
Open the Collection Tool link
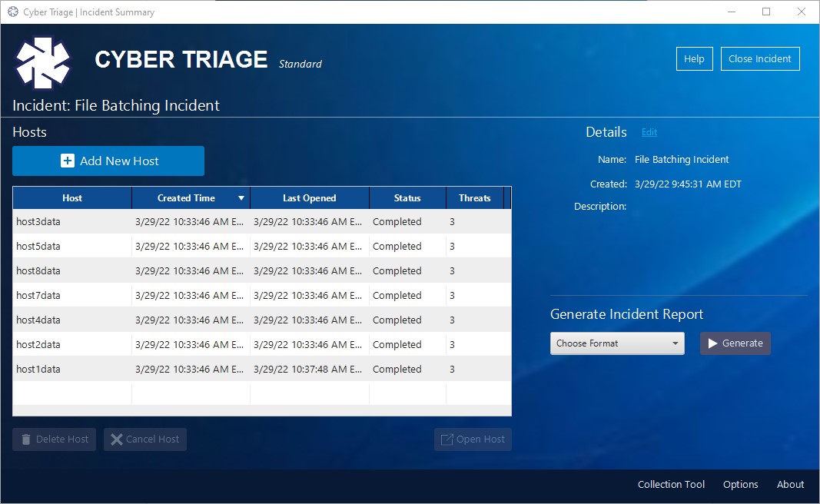pyautogui.click(x=671, y=485)
